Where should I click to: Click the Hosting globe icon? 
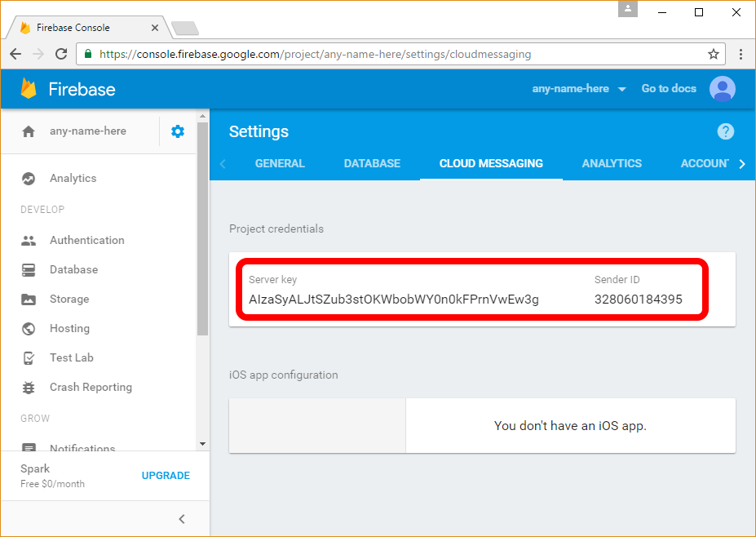coord(29,329)
